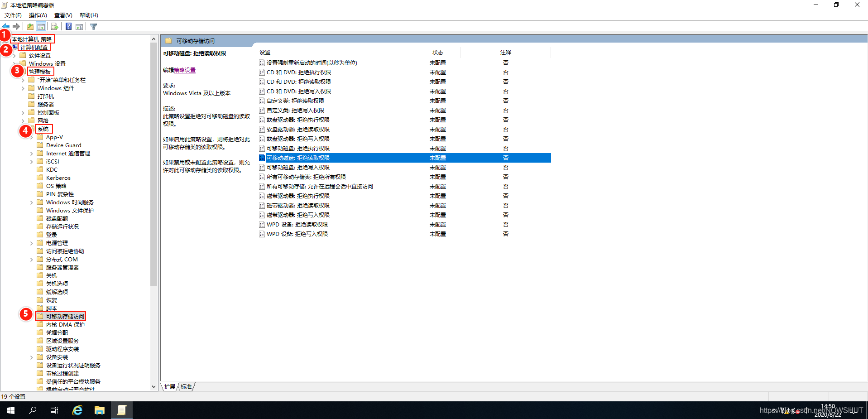
Task: Open Task View on the taskbar
Action: (x=54, y=410)
